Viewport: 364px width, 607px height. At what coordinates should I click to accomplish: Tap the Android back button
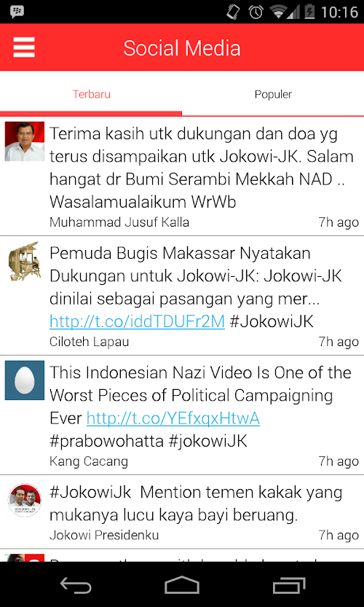coord(76,584)
